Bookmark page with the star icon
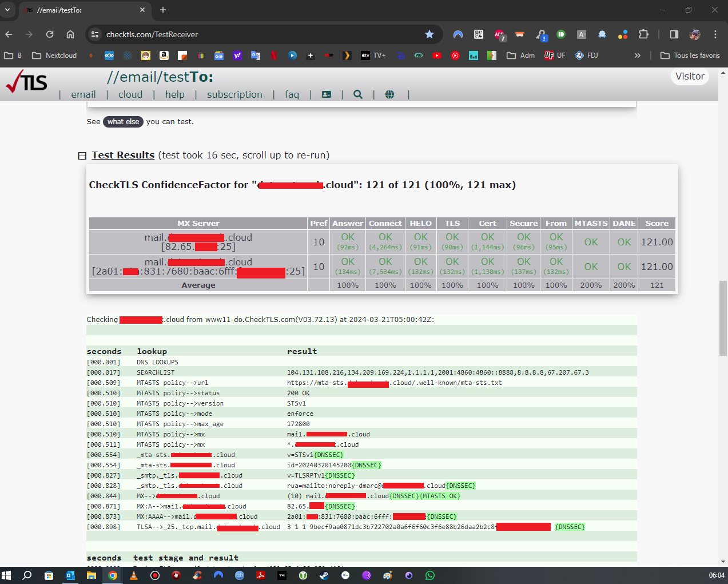Viewport: 728px width, 584px height. click(429, 34)
